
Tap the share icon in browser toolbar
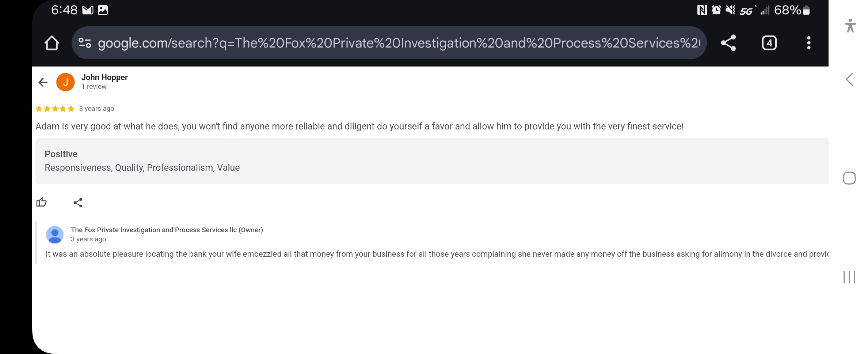[728, 43]
